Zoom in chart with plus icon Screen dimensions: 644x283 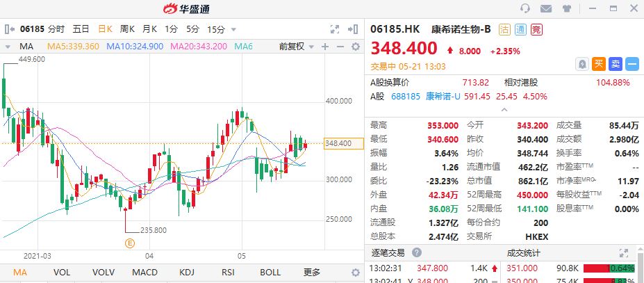[325, 47]
